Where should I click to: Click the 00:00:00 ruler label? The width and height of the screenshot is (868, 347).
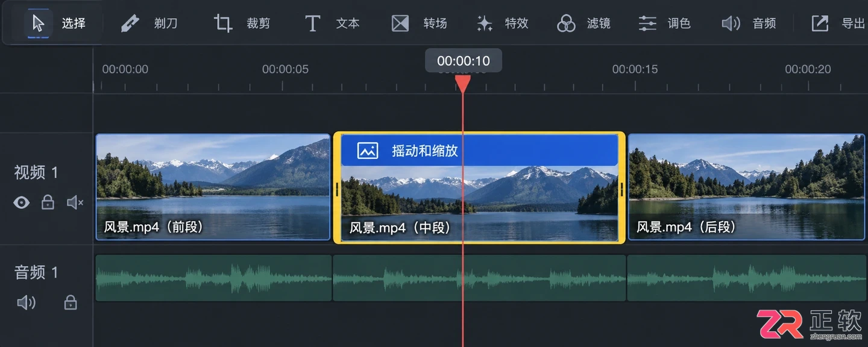pyautogui.click(x=125, y=69)
